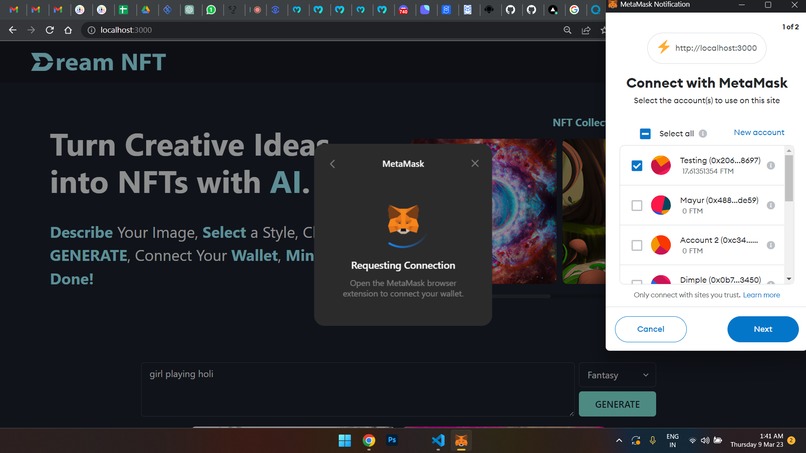Click the Dream NFT logo
806x453 pixels.
click(x=98, y=62)
